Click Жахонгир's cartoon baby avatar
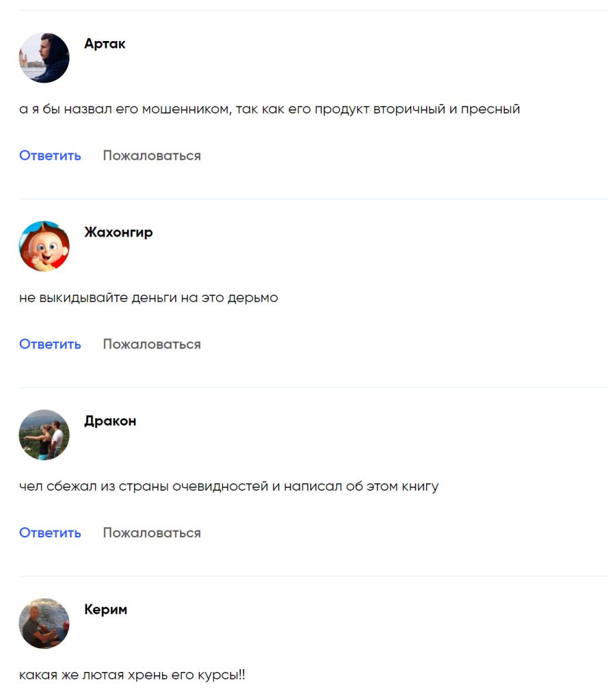This screenshot has height=700, width=608. (x=44, y=246)
